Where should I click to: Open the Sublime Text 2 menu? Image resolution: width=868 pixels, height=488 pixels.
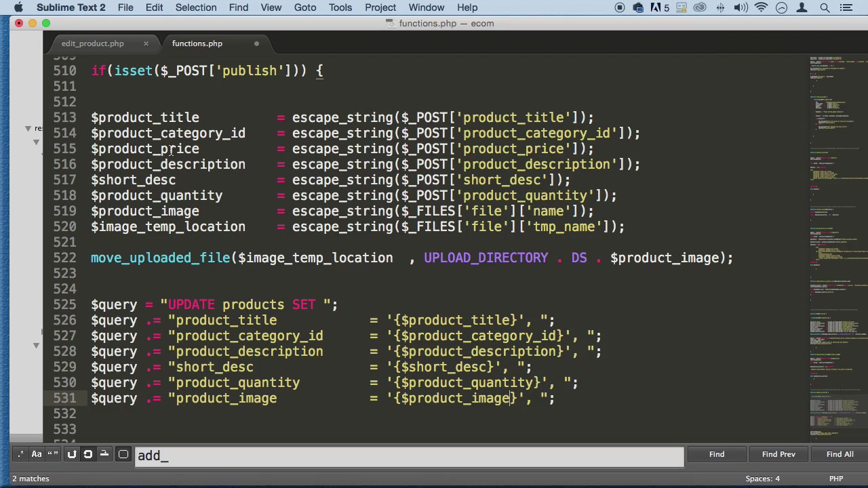pyautogui.click(x=71, y=7)
